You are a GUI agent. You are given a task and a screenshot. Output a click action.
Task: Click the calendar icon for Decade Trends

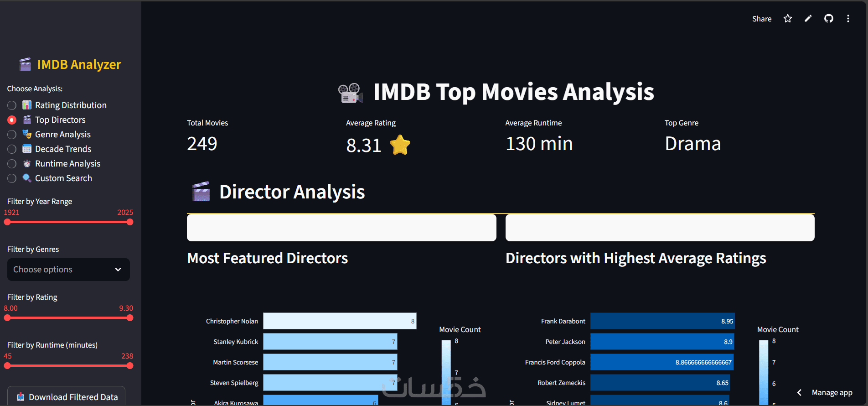27,149
